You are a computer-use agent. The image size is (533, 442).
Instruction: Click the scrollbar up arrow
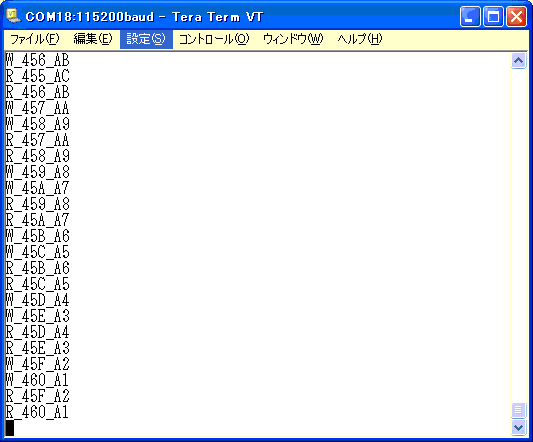[x=518, y=61]
